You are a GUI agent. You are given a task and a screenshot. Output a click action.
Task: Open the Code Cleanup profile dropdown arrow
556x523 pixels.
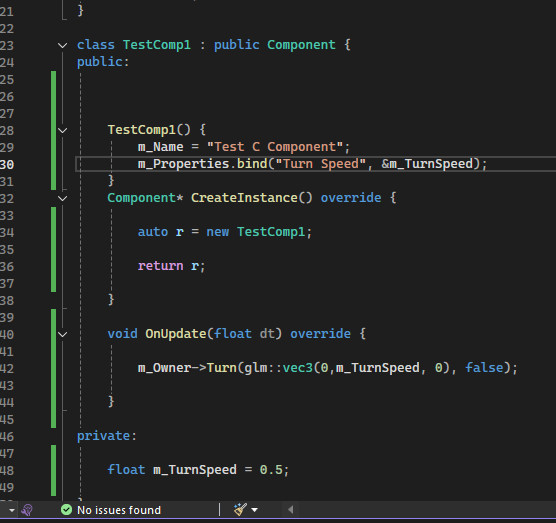click(254, 510)
